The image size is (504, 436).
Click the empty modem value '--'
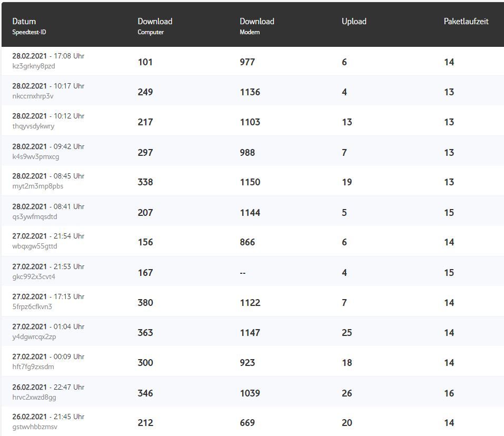click(x=243, y=273)
